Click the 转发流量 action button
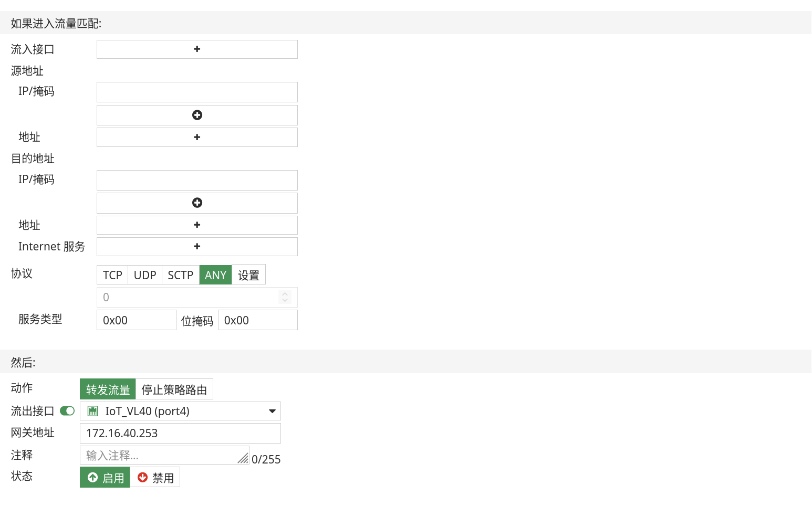The image size is (812, 506). pos(107,389)
